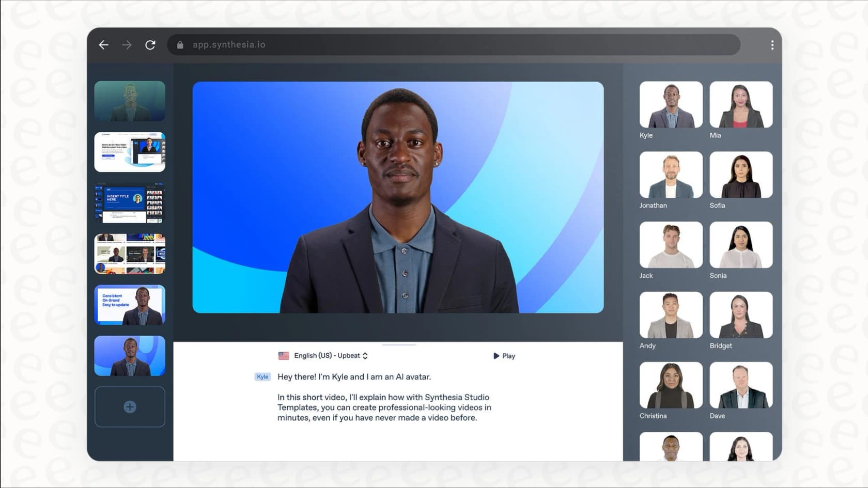Go back with the browser back arrow

[x=104, y=45]
